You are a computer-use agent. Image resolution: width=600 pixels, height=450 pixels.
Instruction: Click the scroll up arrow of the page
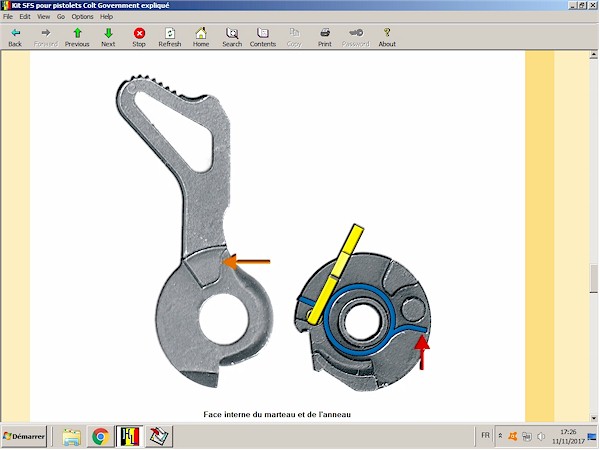pyautogui.click(x=593, y=55)
